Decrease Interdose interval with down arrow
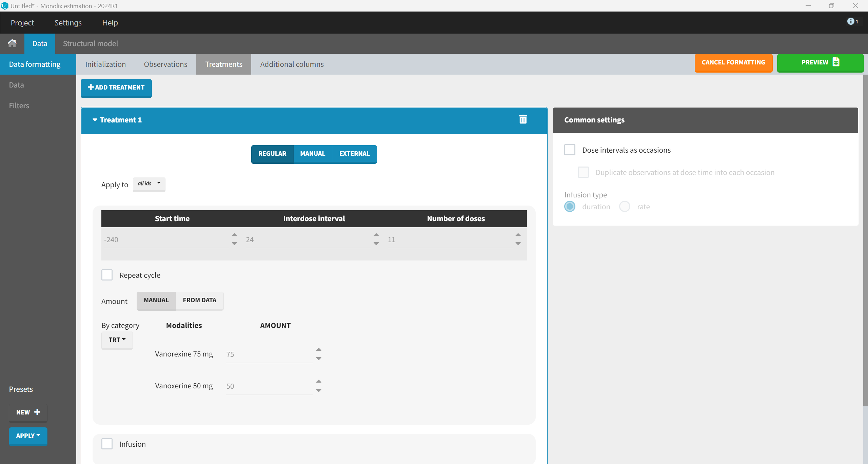Viewport: 868px width, 464px height. pos(376,244)
